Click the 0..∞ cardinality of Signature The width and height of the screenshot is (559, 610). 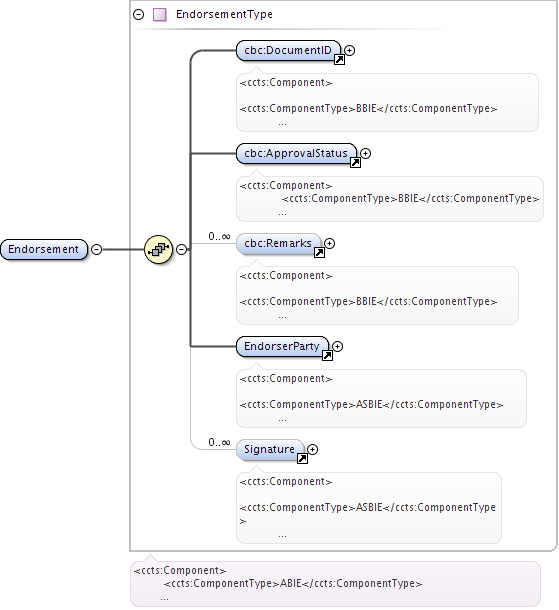coord(219,442)
